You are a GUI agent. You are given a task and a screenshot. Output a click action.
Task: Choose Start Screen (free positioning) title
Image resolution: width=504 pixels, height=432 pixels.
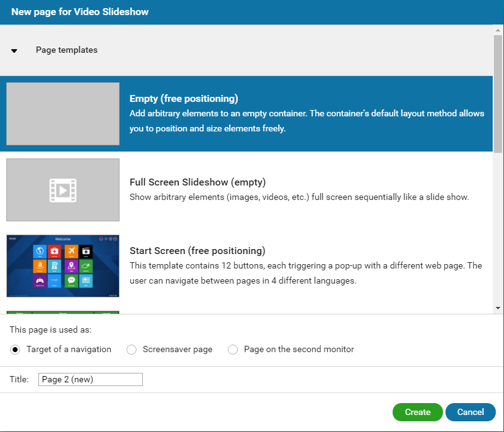click(197, 251)
